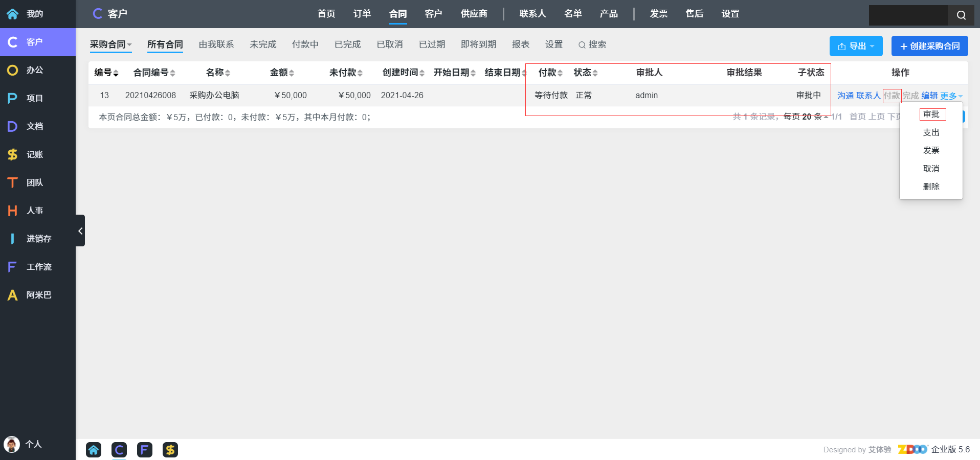The width and height of the screenshot is (980, 460).
Task: Expand the 更多 actions dropdown
Action: pyautogui.click(x=951, y=96)
